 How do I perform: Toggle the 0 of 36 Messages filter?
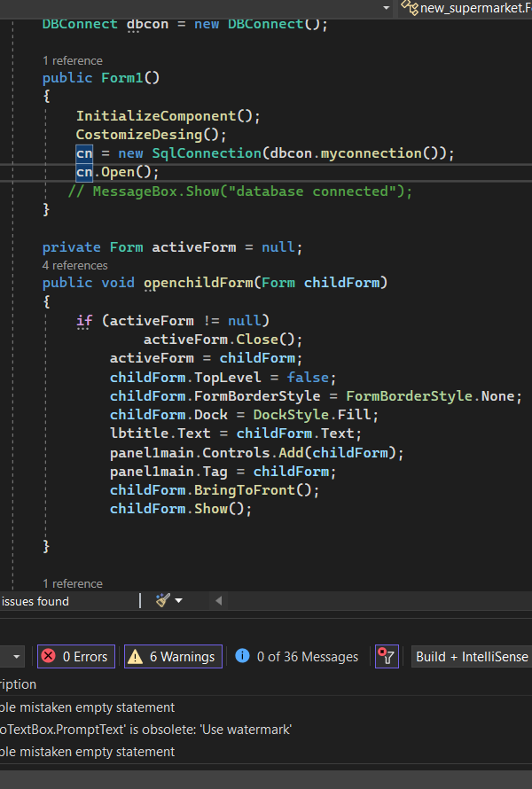click(297, 656)
